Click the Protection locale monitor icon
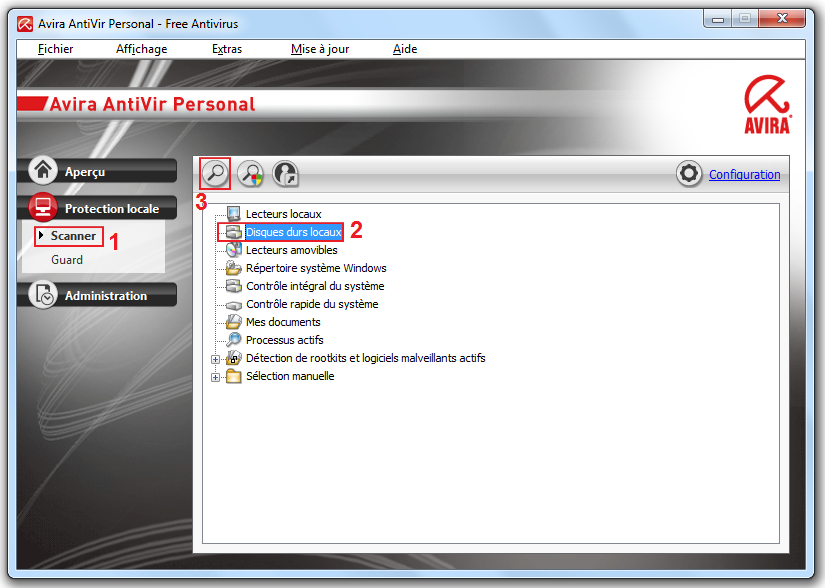The image size is (825, 588). [42, 207]
